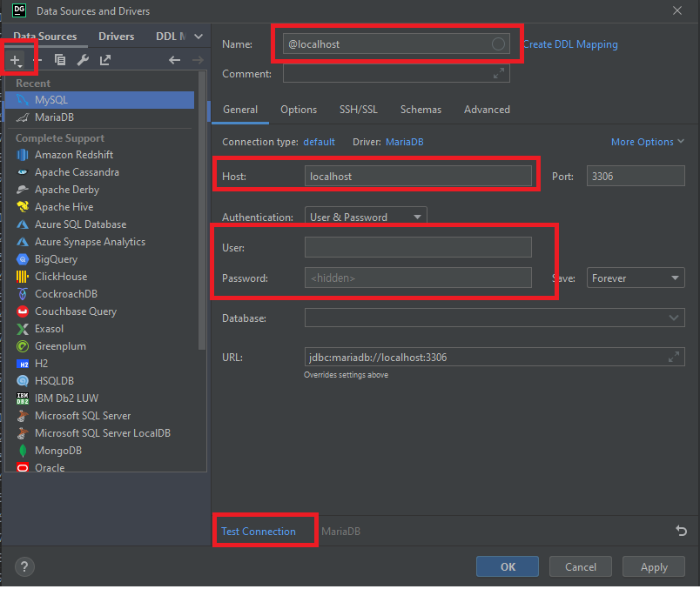Viewport: 700px width, 589px height.
Task: Remove selected data source with minus icon
Action: (38, 60)
